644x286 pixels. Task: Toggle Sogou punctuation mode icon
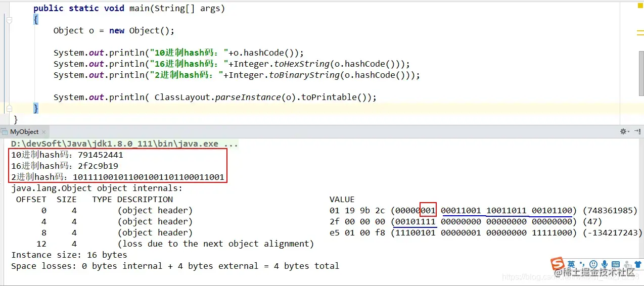click(x=582, y=264)
